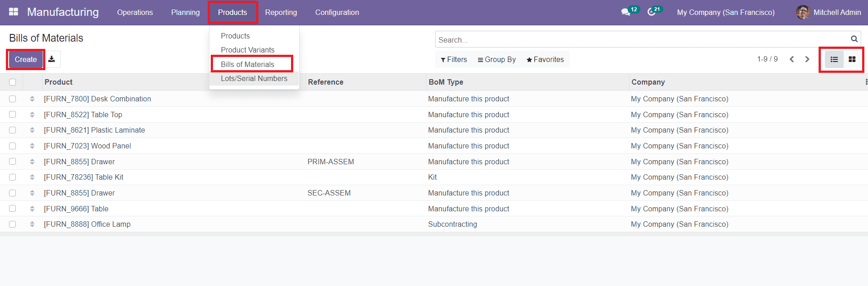868x286 pixels.
Task: Click the Kit BoM type cell
Action: [x=432, y=177]
